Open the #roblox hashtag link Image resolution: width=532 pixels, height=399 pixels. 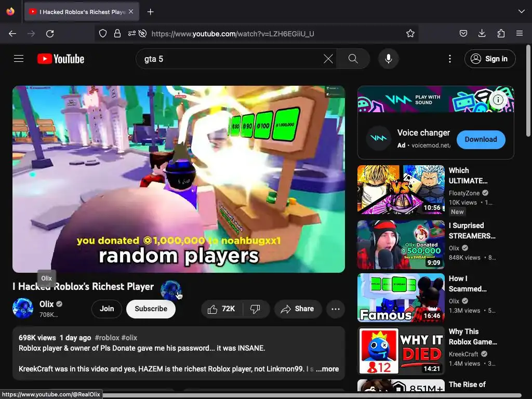[107, 338]
